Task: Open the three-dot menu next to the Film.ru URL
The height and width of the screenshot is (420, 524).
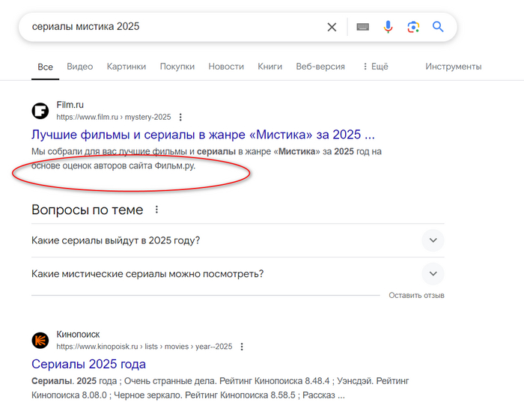Action: 180,118
